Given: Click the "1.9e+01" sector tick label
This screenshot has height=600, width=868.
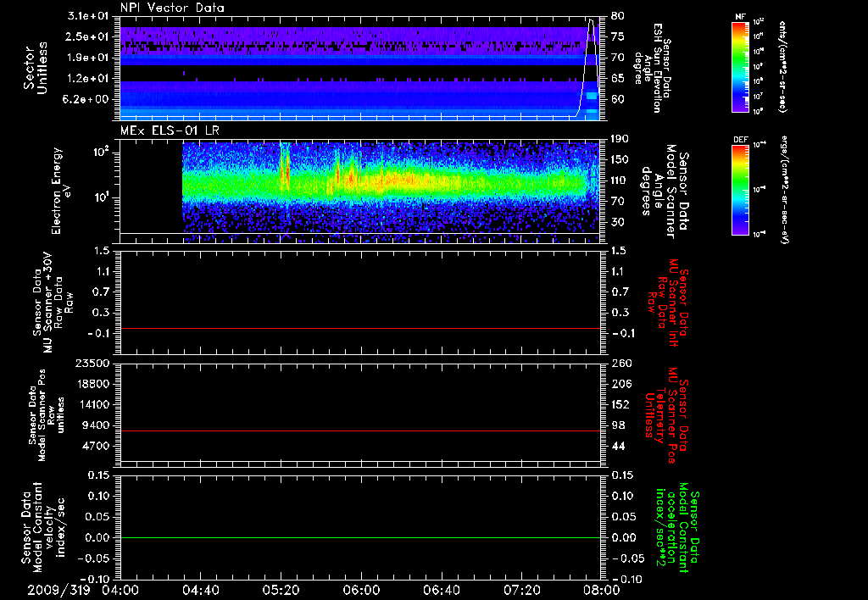Looking at the screenshot, I should 88,58.
